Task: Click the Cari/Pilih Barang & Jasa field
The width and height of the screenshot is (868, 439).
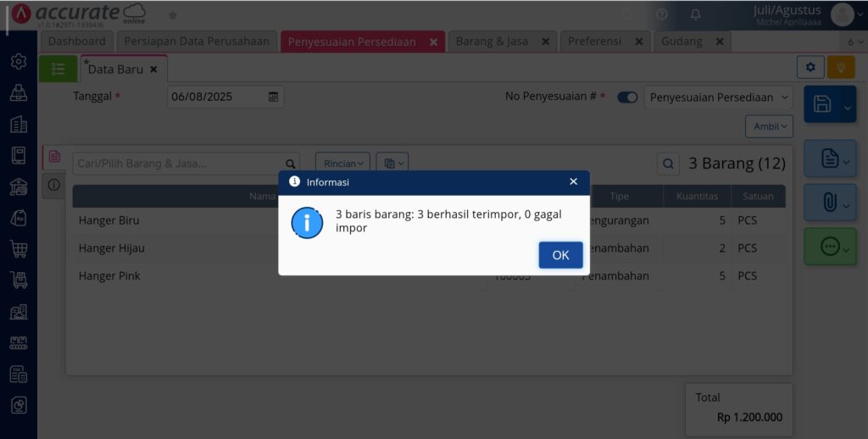Action: pyautogui.click(x=180, y=164)
